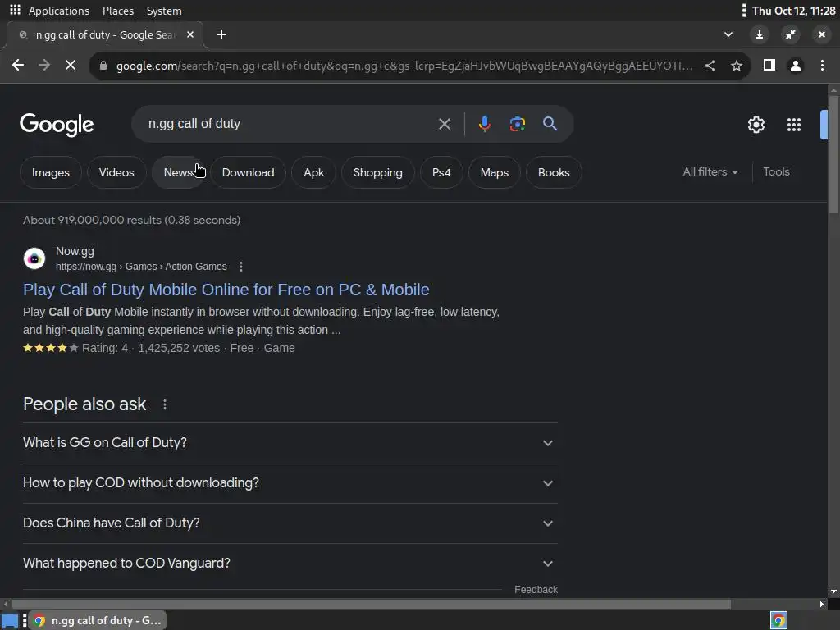840x630 pixels.
Task: Expand 'Does China have Call of Duty?'
Action: click(x=290, y=523)
